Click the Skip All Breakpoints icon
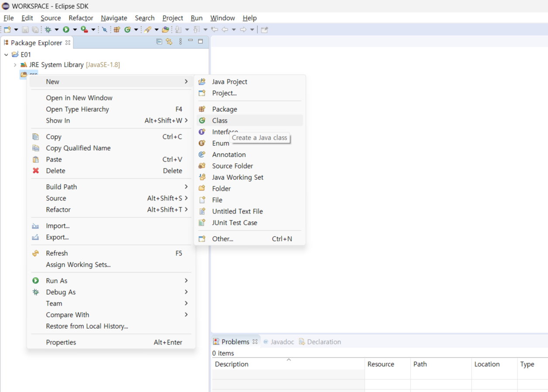This screenshot has width=548, height=392. (x=105, y=30)
